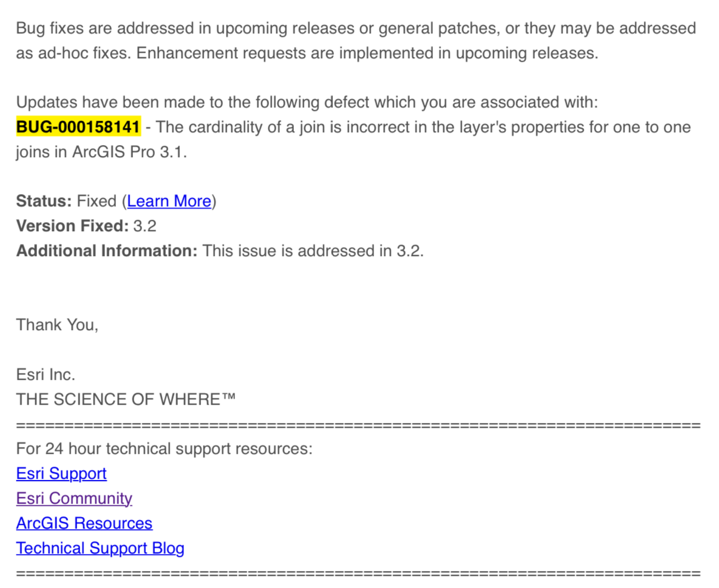The height and width of the screenshot is (588, 719).
Task: Click the "Esri Inc." signature text
Action: [x=46, y=375]
